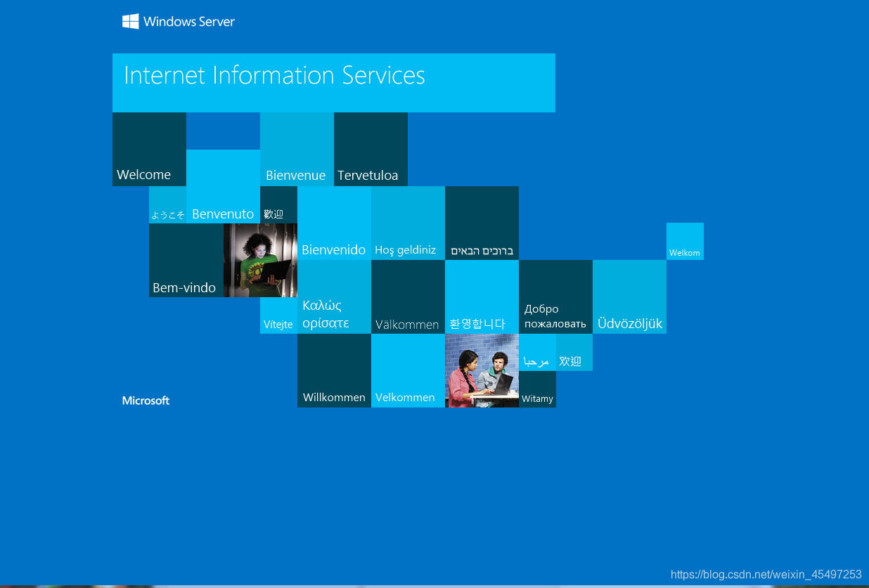Click the Vítejte tile
Viewport: 869px width, 588px height.
point(278,315)
